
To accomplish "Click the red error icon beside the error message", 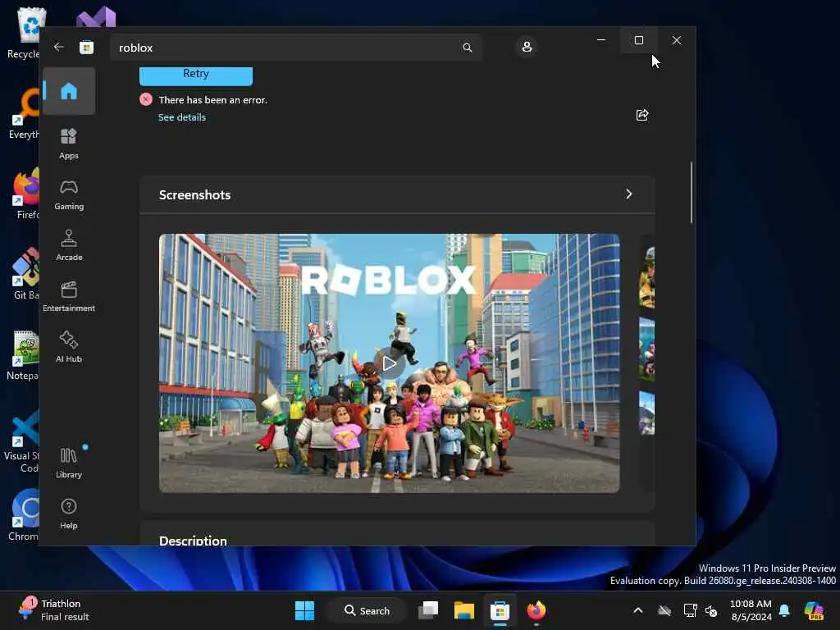I will [146, 99].
